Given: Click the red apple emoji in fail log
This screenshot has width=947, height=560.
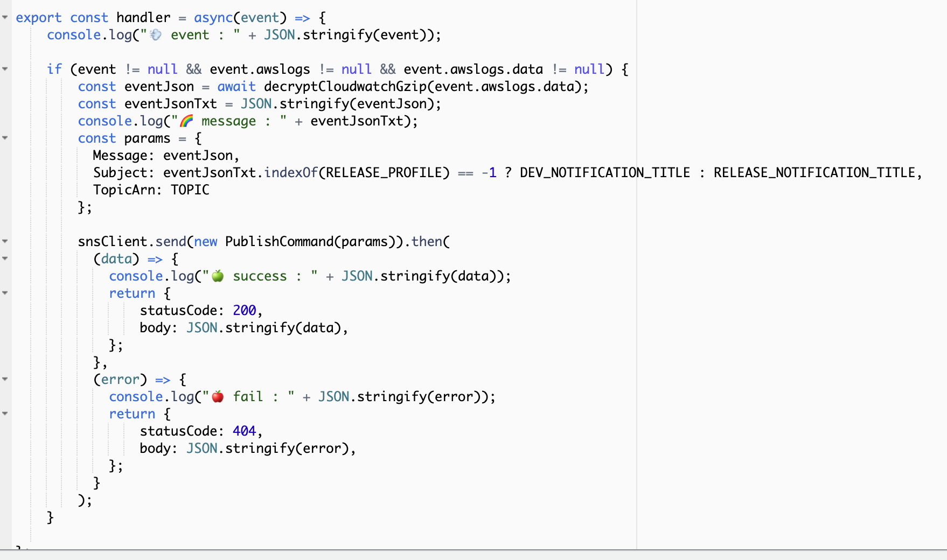Looking at the screenshot, I should tap(218, 397).
